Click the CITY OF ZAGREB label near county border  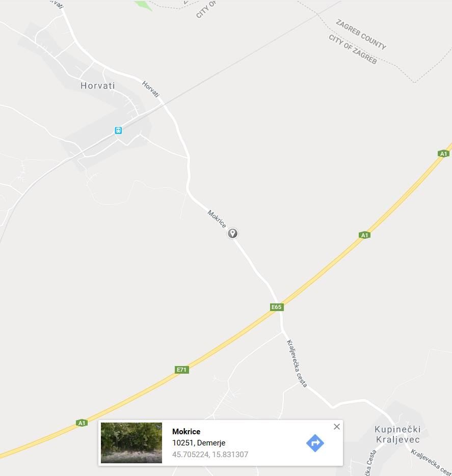click(x=353, y=49)
